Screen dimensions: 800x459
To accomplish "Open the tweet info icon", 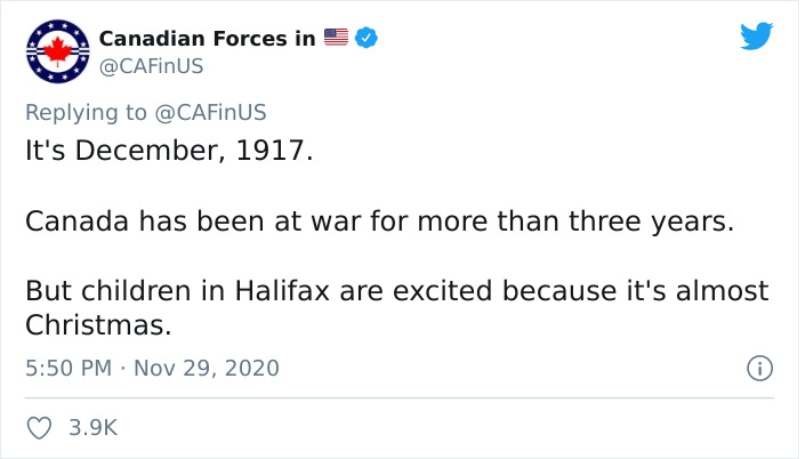I will pyautogui.click(x=760, y=368).
